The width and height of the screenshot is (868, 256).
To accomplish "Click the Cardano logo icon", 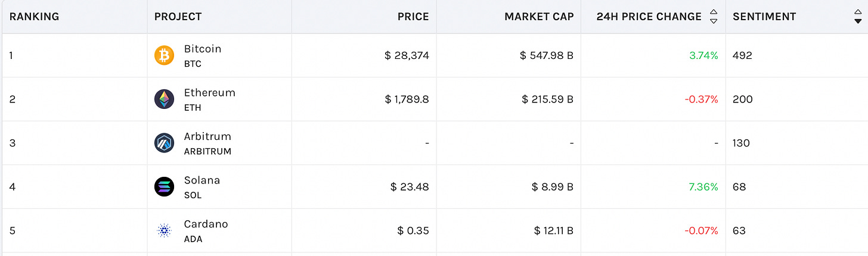I will click(164, 230).
